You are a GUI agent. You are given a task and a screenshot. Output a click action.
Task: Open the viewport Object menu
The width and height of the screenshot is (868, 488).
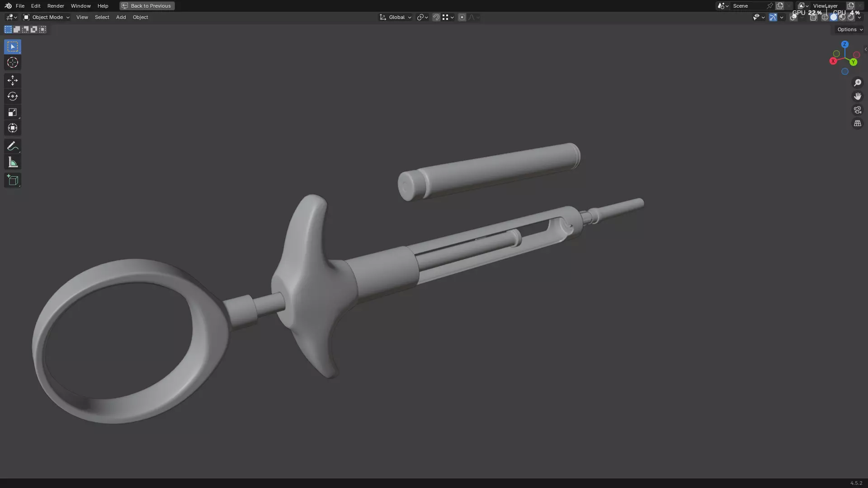click(140, 17)
